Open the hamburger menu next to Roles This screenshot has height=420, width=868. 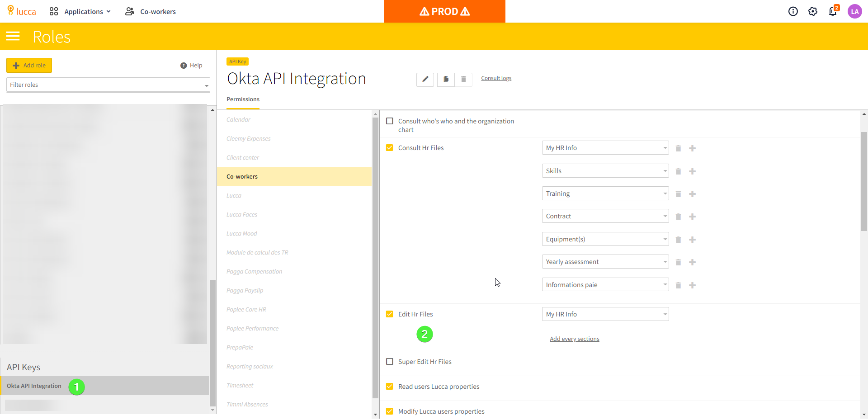13,36
